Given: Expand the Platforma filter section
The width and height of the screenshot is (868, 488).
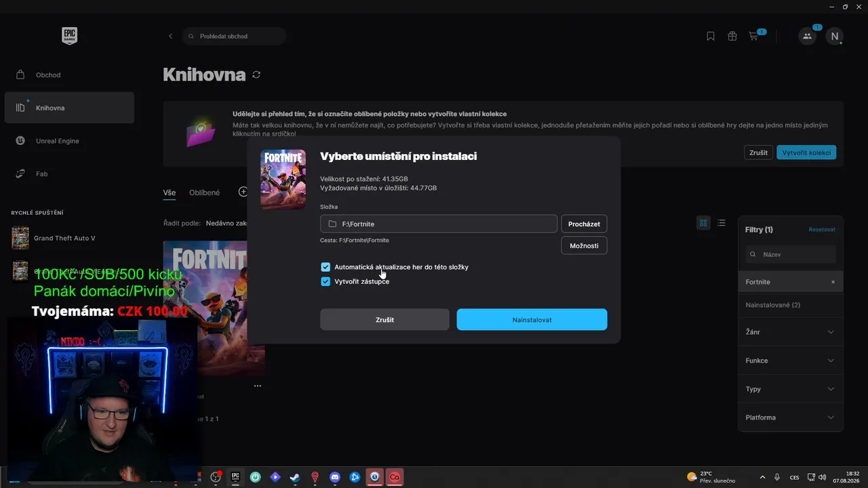Looking at the screenshot, I should click(791, 418).
